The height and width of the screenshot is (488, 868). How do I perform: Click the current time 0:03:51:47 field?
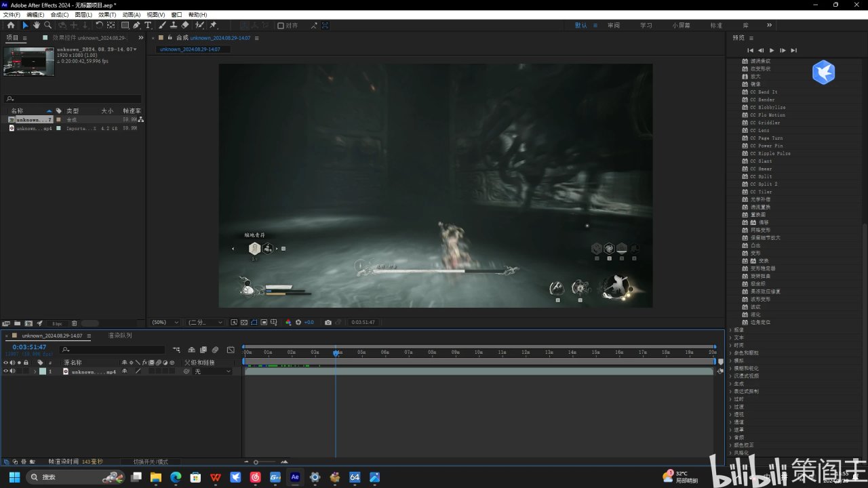tap(29, 347)
